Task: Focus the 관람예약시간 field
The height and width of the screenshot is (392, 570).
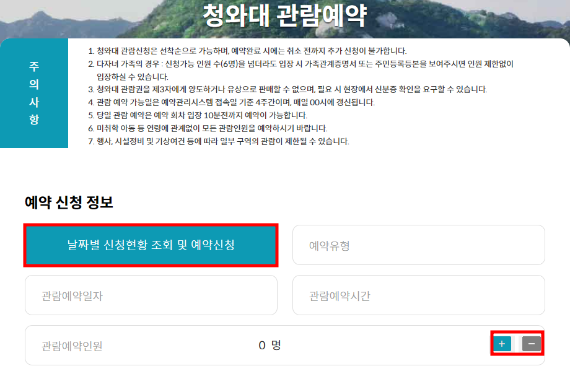Action: 418,295
